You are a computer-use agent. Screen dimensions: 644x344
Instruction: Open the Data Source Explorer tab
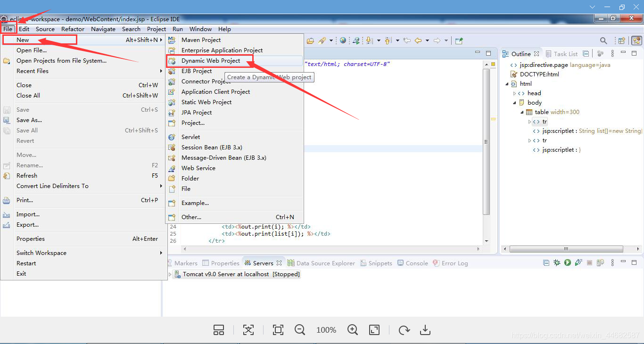coord(321,263)
